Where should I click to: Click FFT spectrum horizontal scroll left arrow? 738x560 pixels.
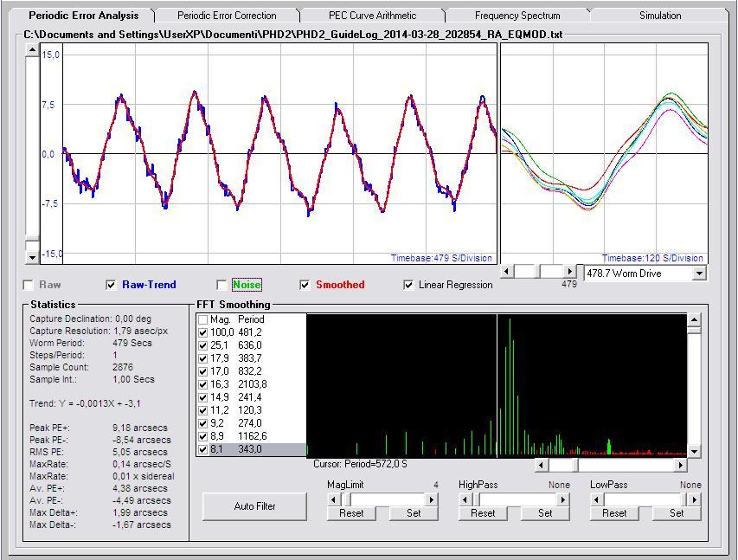coord(542,466)
